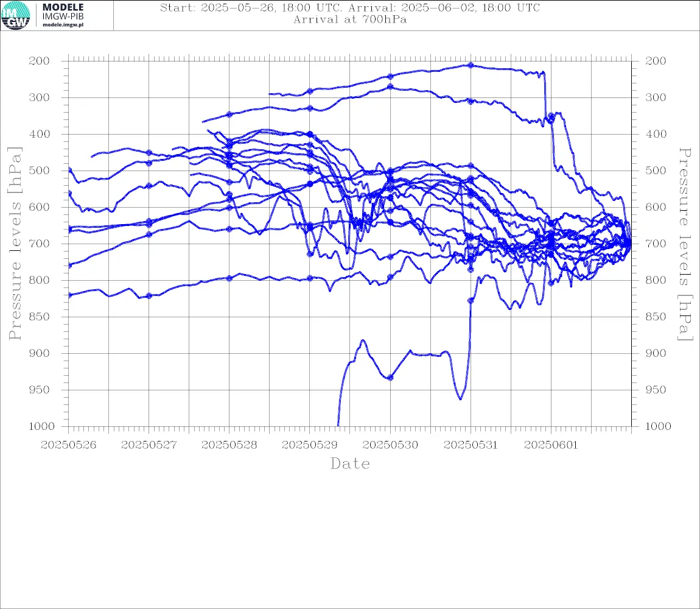700x609 pixels.
Task: Click the left axis 400 label
Action: [x=40, y=134]
